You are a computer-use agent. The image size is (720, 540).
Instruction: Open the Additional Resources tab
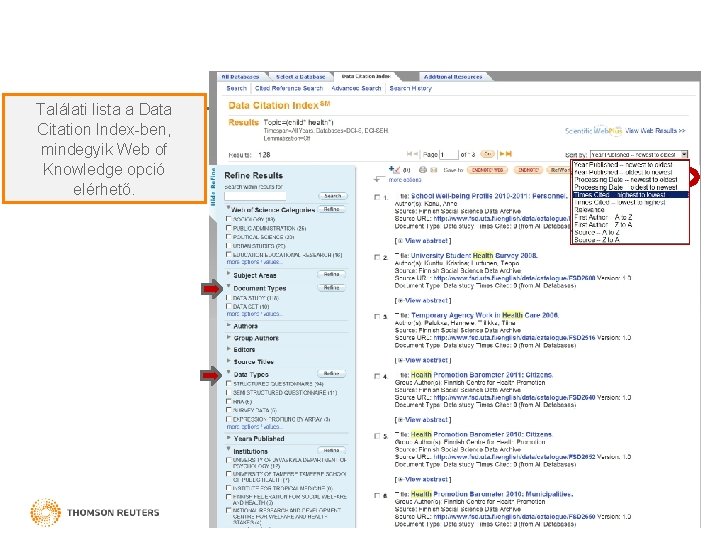pos(453,77)
